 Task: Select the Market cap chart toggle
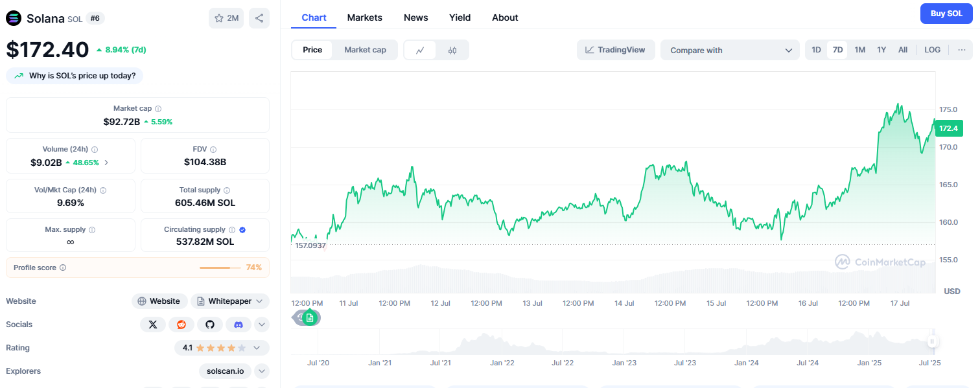(365, 50)
